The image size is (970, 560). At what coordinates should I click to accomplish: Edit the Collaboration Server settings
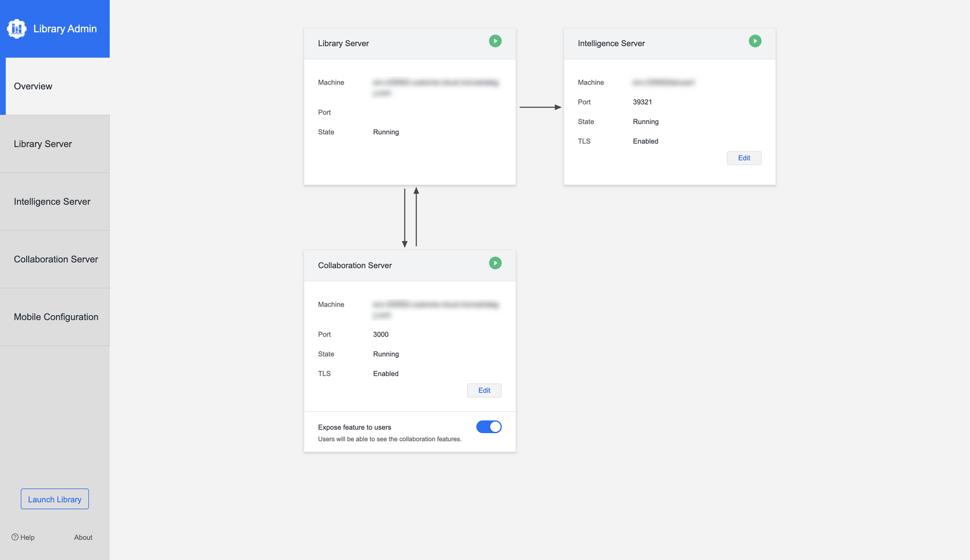[x=484, y=390]
